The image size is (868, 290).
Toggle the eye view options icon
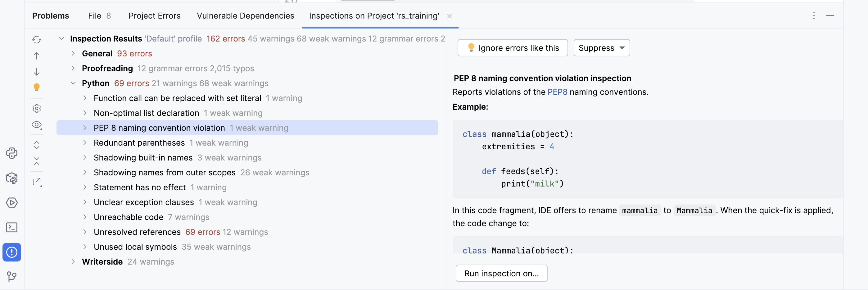coord(36,125)
